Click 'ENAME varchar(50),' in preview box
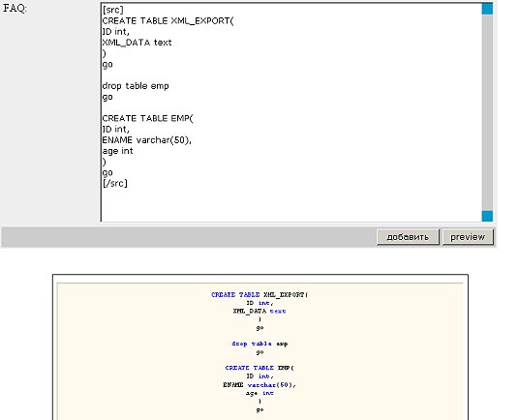The image size is (519, 420). click(x=259, y=385)
